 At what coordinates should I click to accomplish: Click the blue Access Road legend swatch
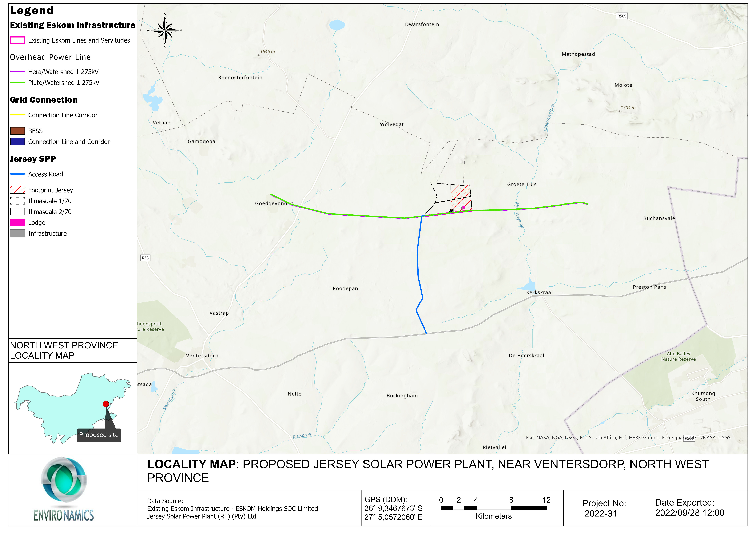click(17, 174)
